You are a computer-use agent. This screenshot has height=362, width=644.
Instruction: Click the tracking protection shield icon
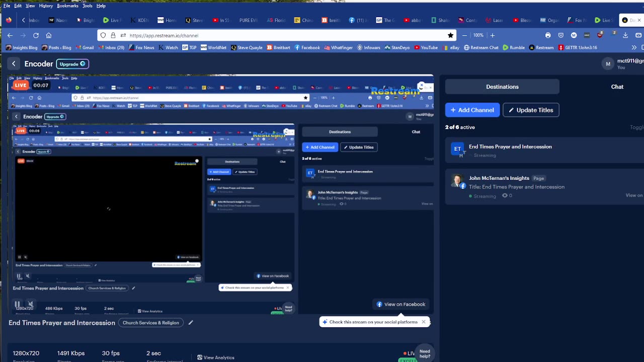(x=103, y=35)
